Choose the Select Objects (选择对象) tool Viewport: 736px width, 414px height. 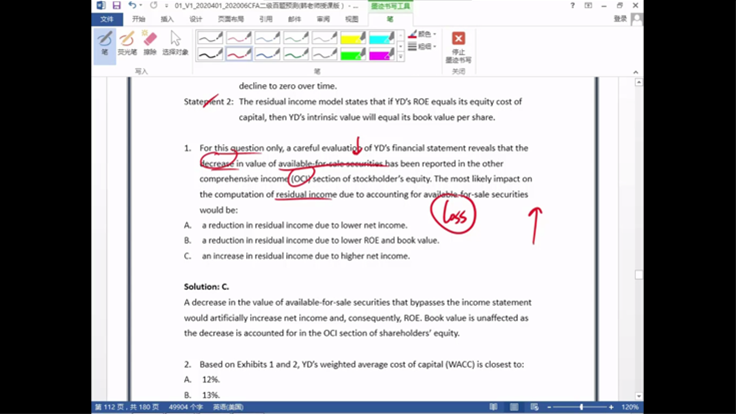tap(175, 43)
